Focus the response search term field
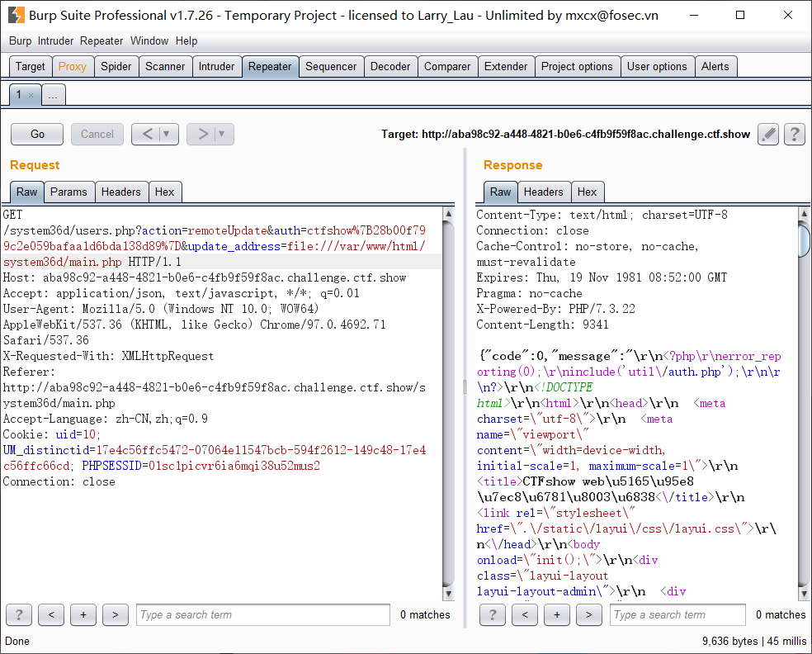The width and height of the screenshot is (812, 654). tap(677, 614)
